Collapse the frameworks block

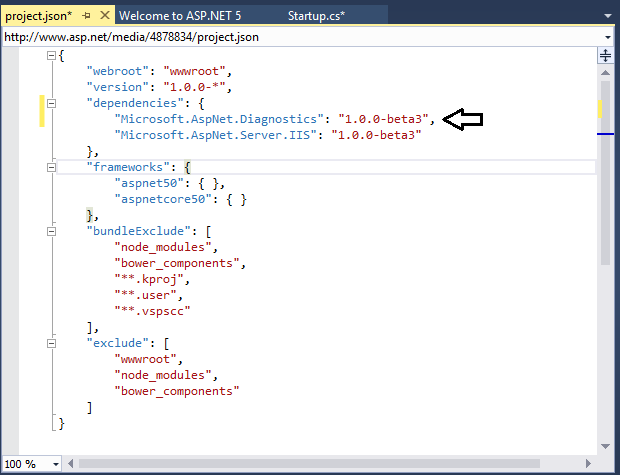[51, 168]
